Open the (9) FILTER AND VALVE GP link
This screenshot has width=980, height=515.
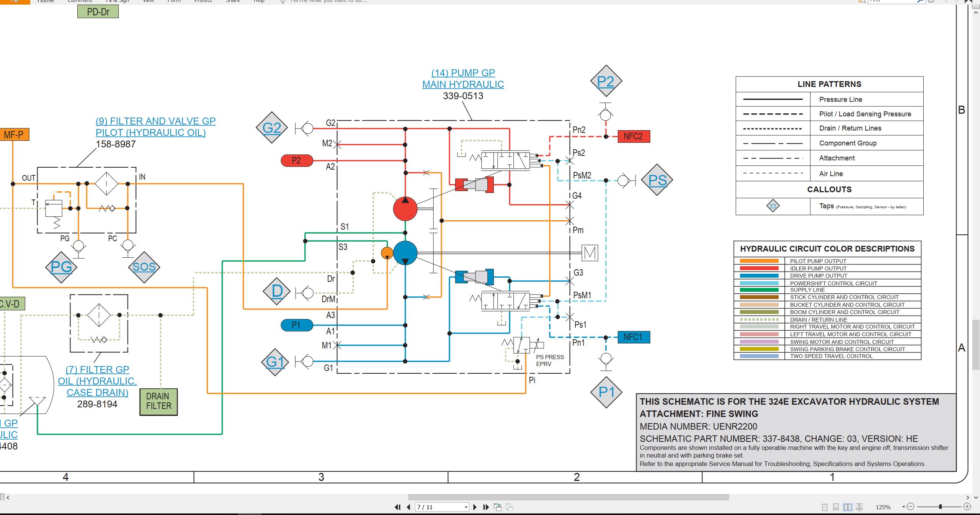[155, 127]
